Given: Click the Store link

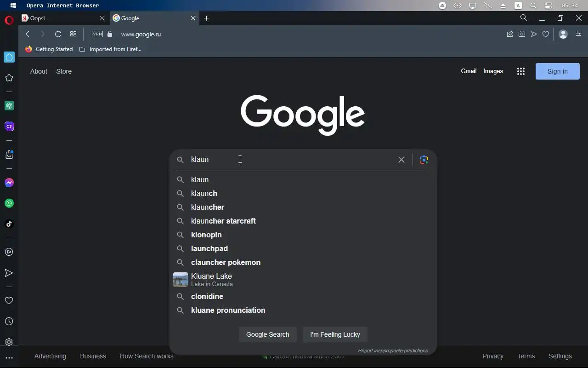Looking at the screenshot, I should pos(64,71).
